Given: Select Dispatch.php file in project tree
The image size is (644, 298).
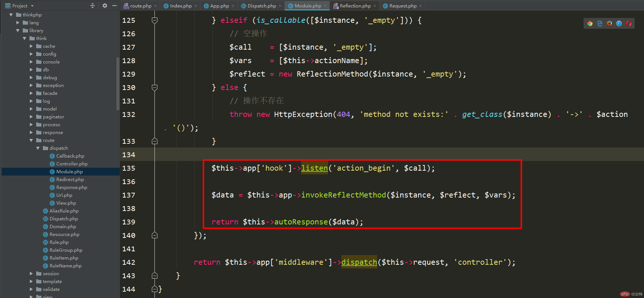Looking at the screenshot, I should (x=63, y=219).
